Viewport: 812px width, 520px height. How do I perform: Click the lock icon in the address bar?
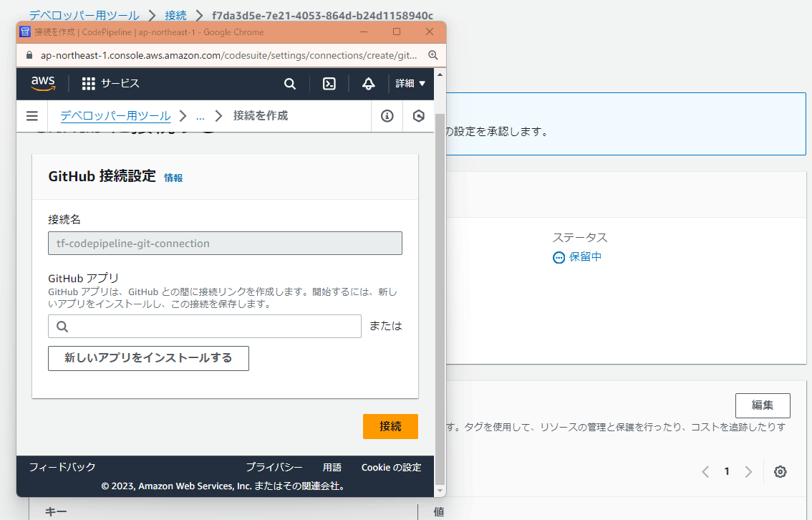click(x=29, y=55)
